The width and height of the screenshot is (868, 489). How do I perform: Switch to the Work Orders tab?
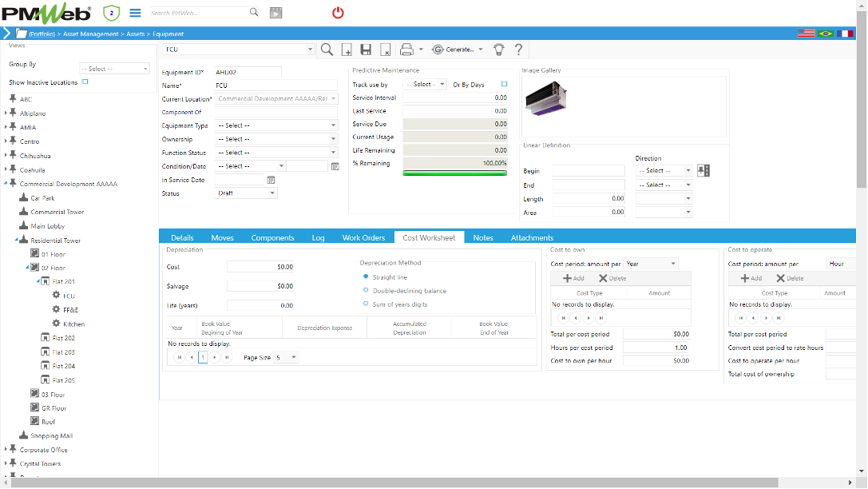[x=363, y=237]
